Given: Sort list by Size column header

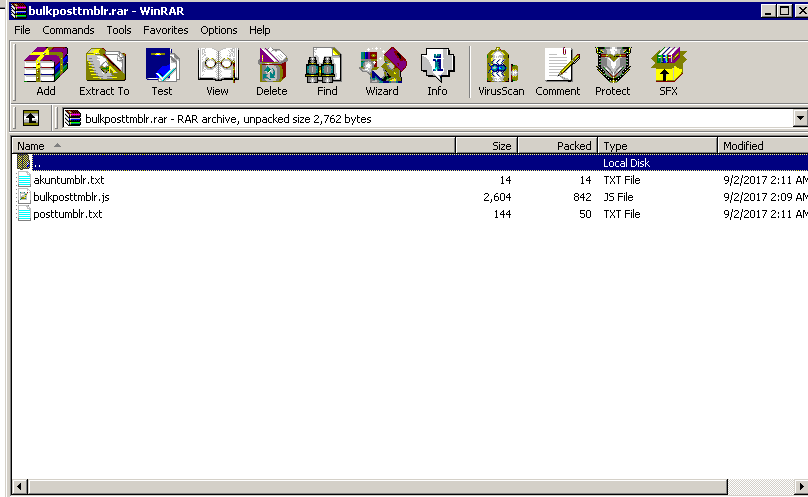Looking at the screenshot, I should tap(486, 146).
